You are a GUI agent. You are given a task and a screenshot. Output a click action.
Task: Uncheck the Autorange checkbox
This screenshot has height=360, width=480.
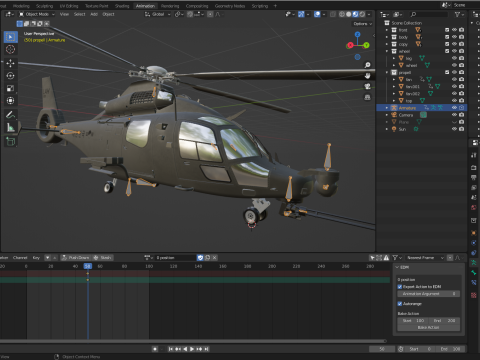[400, 304]
